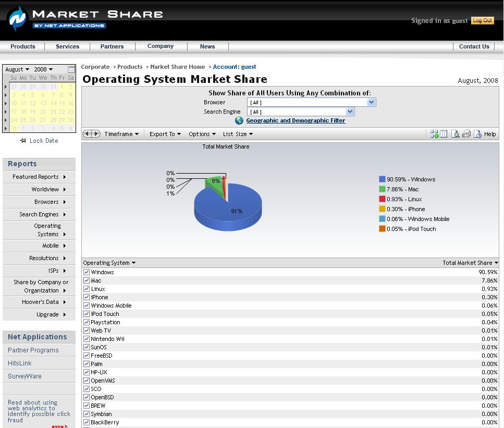Click the Log Out button
This screenshot has width=504, height=428.
[483, 20]
